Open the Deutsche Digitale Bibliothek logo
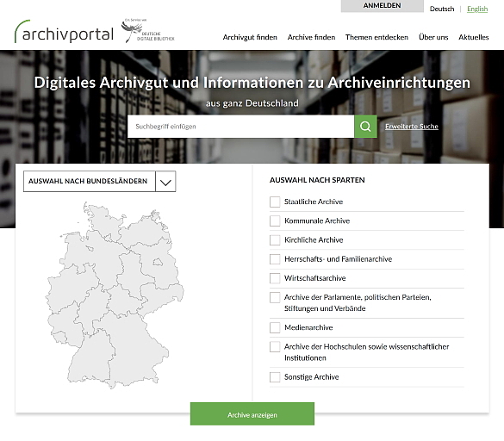Viewport: 504px width, 441px height. pyautogui.click(x=147, y=31)
